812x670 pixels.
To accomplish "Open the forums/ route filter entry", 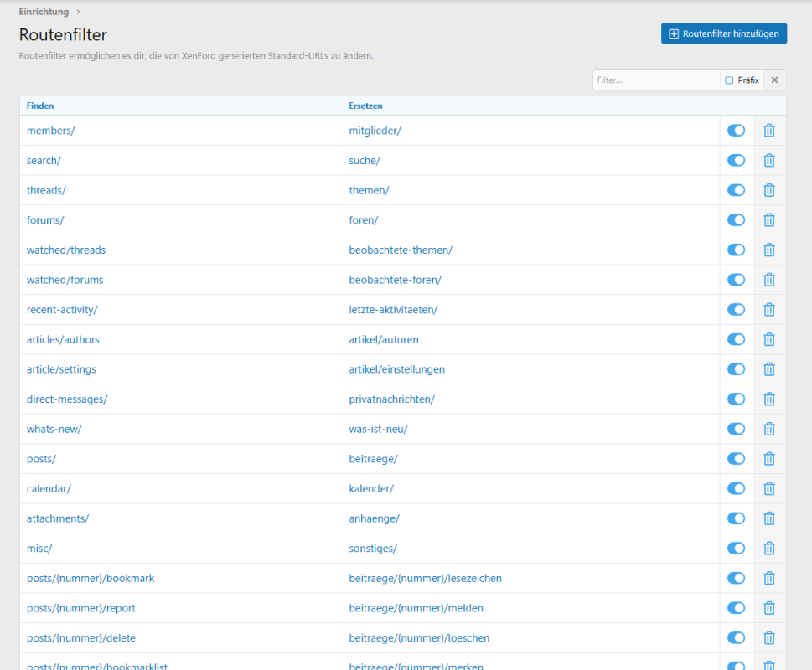I will (x=45, y=220).
